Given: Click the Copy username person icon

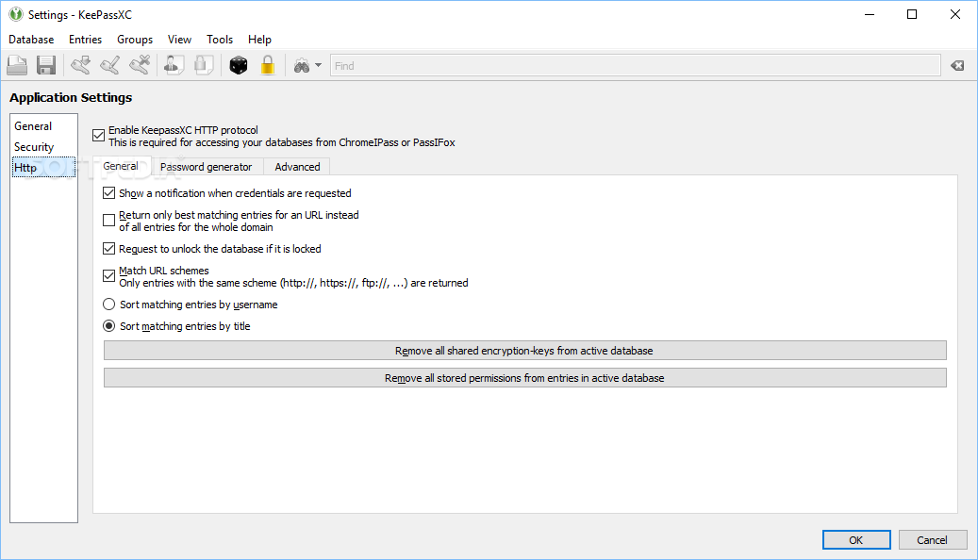Looking at the screenshot, I should click(174, 65).
